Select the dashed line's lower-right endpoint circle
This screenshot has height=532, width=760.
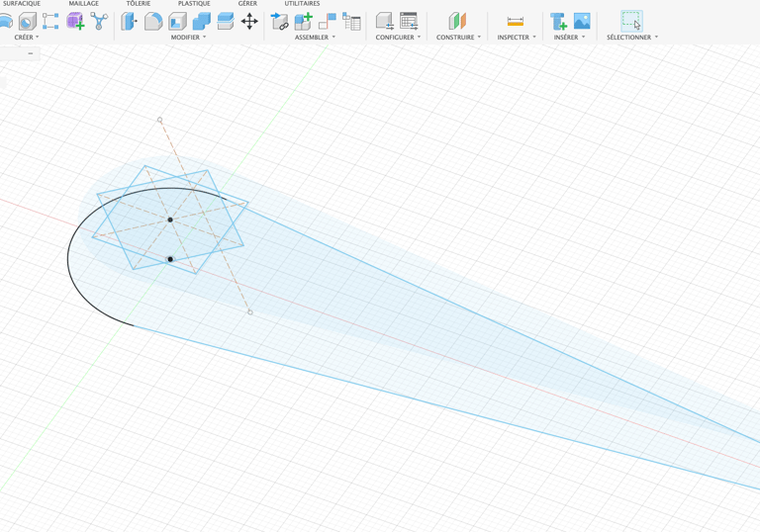[x=250, y=312]
